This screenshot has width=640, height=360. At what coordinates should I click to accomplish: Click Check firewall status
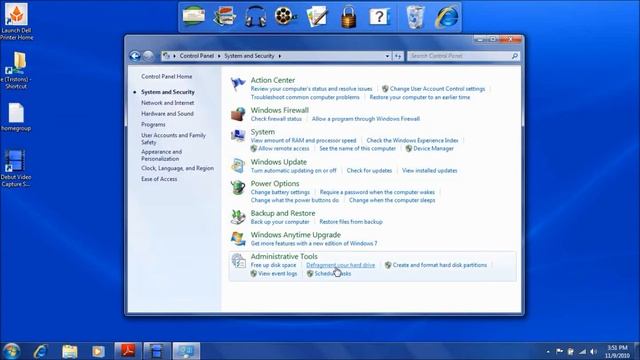pyautogui.click(x=276, y=119)
